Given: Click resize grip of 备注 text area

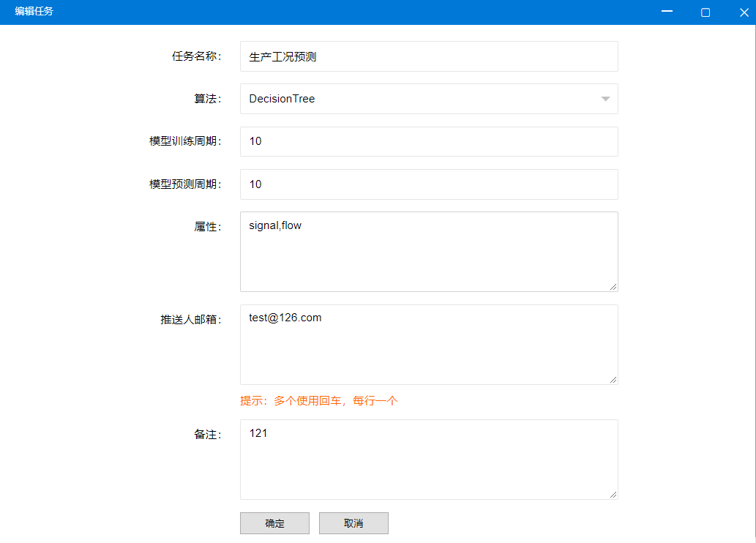Looking at the screenshot, I should click(x=613, y=495).
